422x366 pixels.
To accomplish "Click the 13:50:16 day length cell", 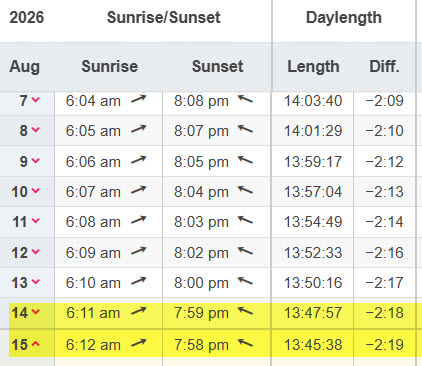I will point(313,283).
